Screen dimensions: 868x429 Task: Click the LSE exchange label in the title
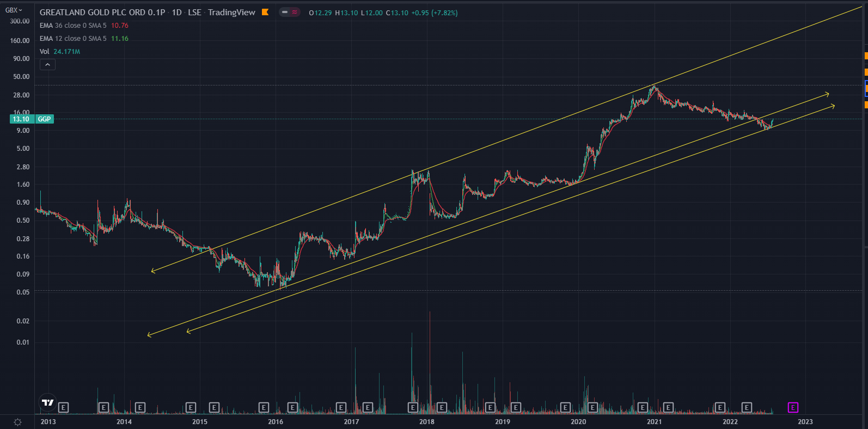point(194,12)
